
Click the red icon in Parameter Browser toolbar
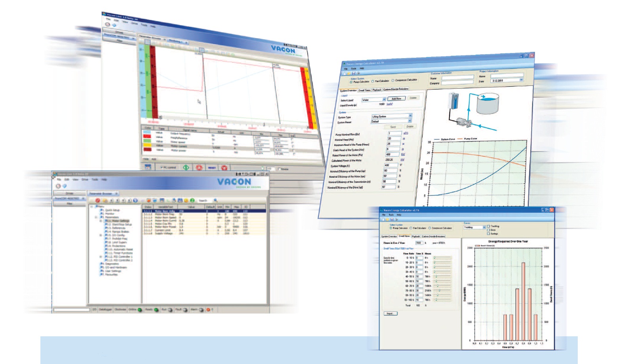point(97,201)
